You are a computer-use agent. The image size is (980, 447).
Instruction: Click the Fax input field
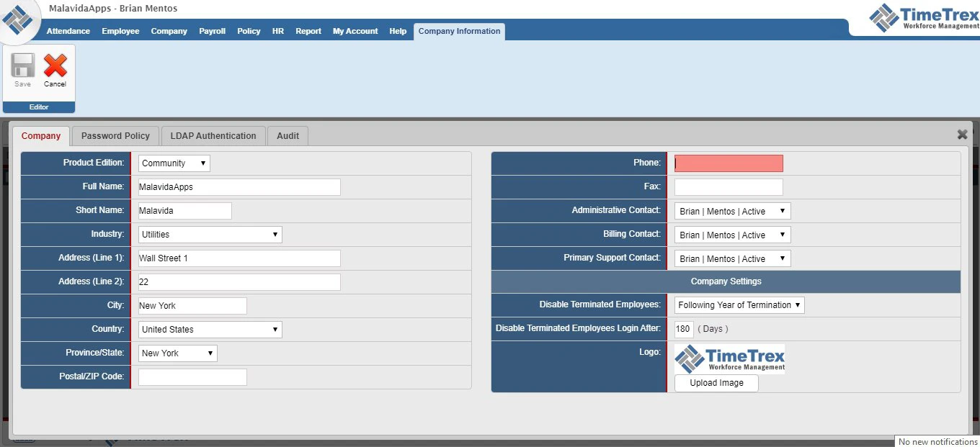[729, 187]
